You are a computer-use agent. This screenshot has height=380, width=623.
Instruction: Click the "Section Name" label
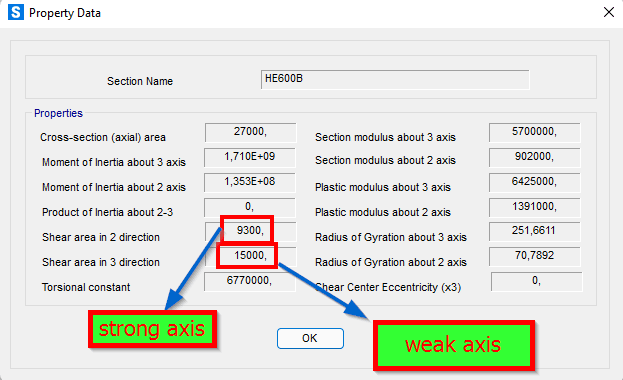coord(140,81)
